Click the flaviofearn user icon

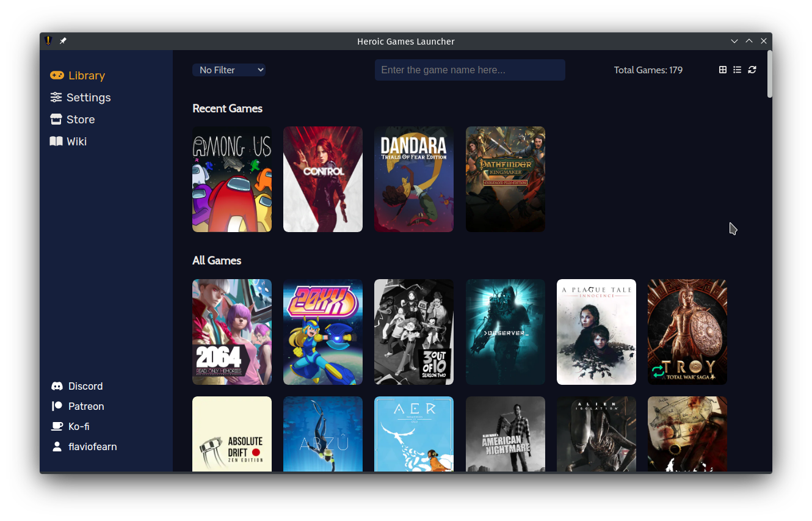point(57,446)
